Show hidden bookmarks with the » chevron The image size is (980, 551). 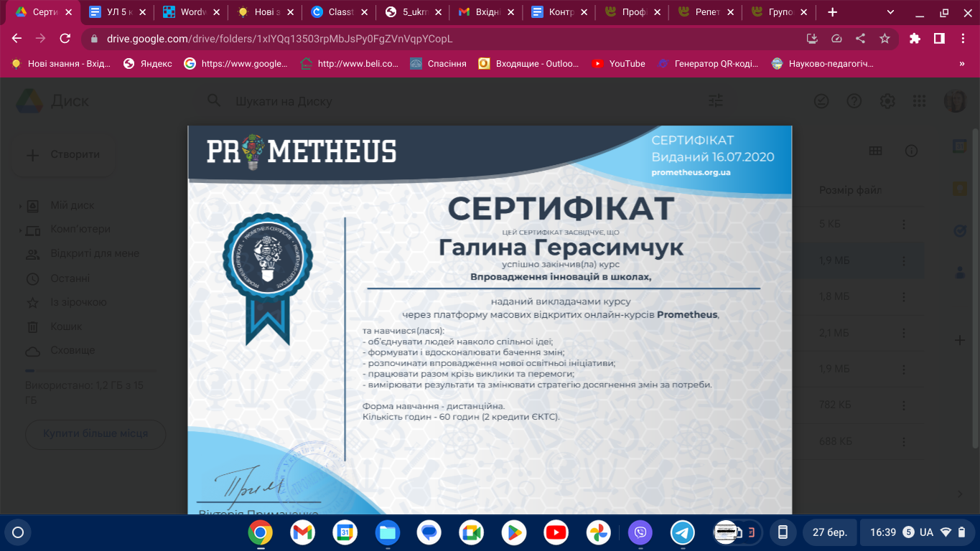[962, 64]
